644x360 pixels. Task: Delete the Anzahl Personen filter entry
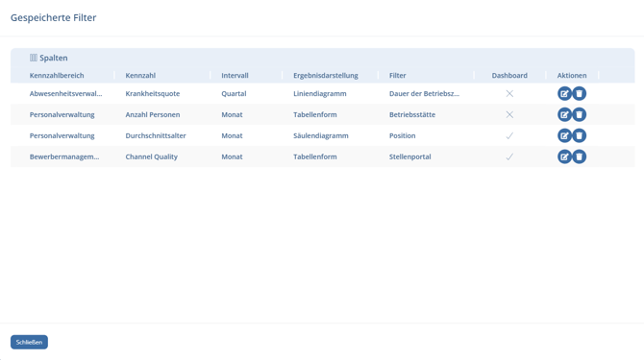579,114
